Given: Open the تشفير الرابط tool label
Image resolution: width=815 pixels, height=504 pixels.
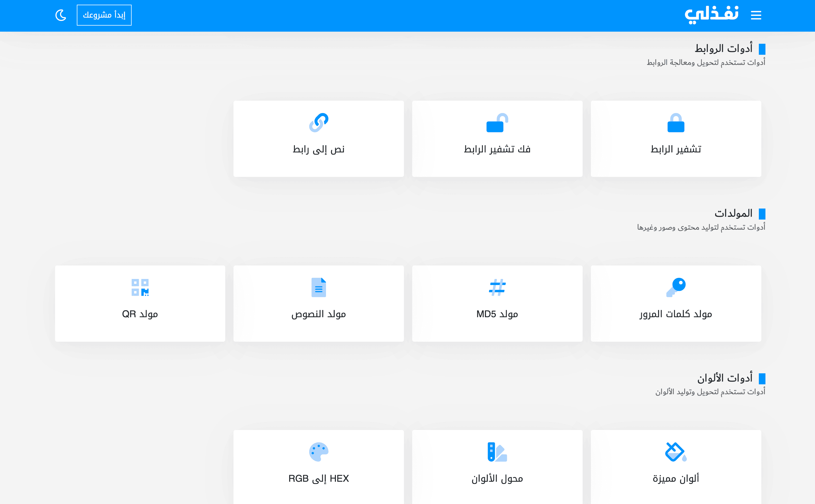Looking at the screenshot, I should point(676,149).
